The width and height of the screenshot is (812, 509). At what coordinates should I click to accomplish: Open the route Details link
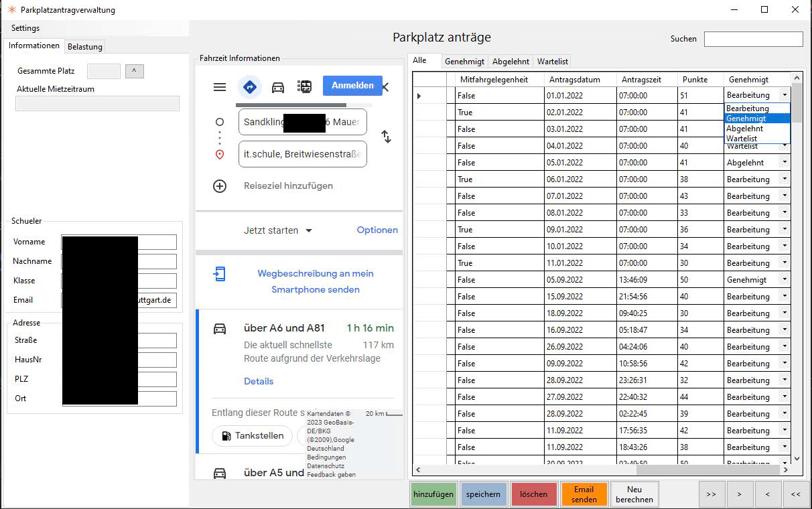[259, 381]
